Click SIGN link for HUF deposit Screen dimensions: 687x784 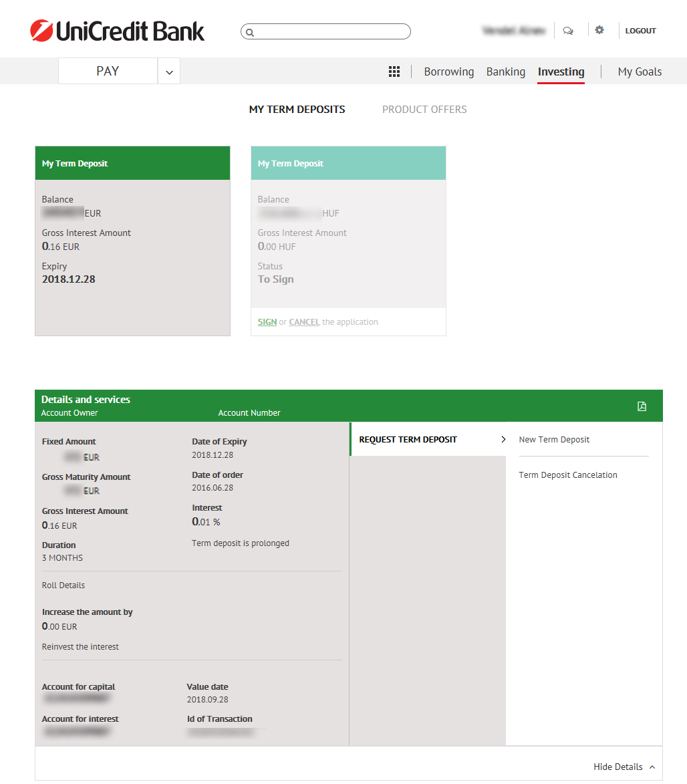tap(267, 322)
